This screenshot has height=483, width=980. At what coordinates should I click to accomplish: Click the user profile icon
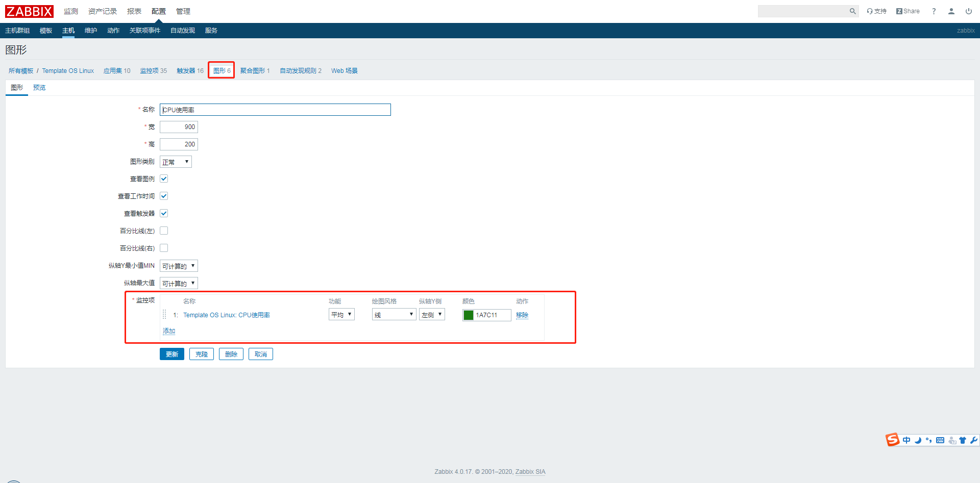tap(951, 11)
